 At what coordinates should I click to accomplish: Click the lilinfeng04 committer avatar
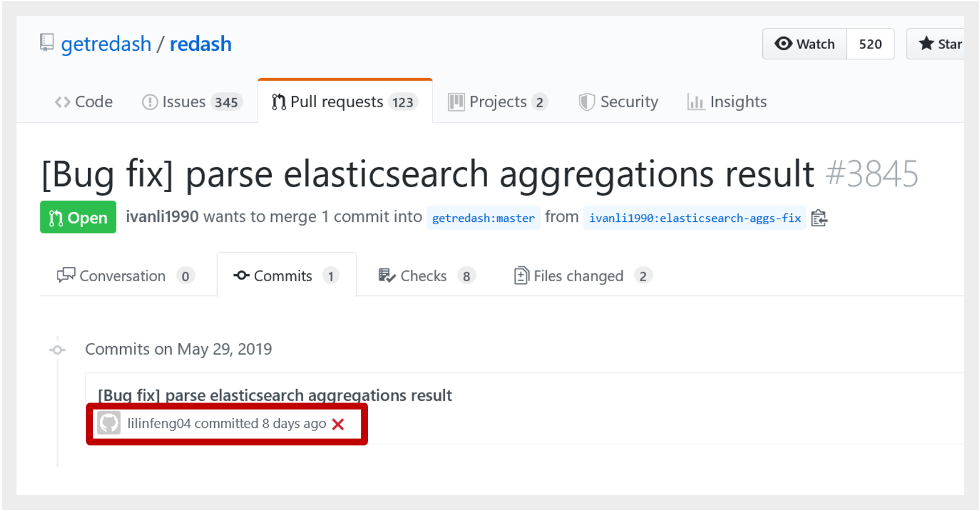109,423
